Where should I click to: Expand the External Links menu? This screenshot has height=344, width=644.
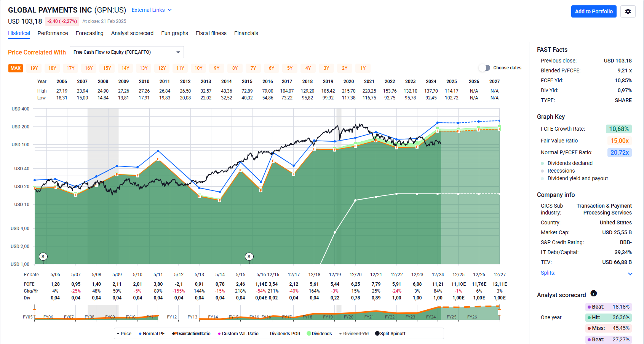151,10
